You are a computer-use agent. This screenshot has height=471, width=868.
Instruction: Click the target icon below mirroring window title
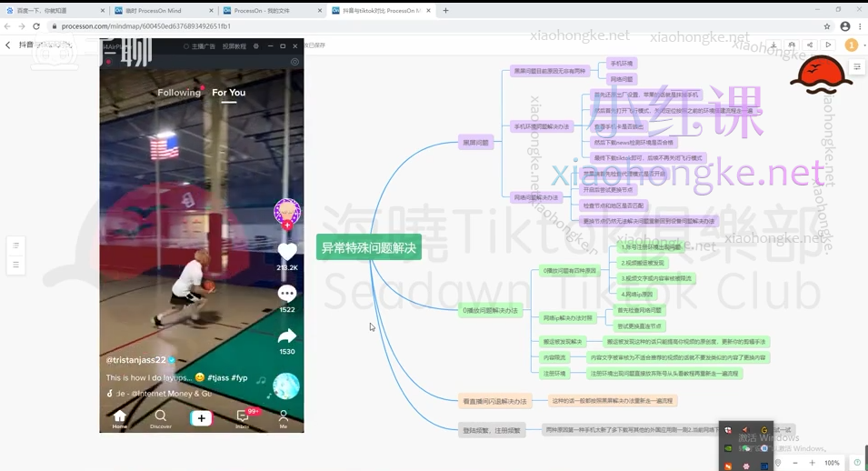click(294, 62)
